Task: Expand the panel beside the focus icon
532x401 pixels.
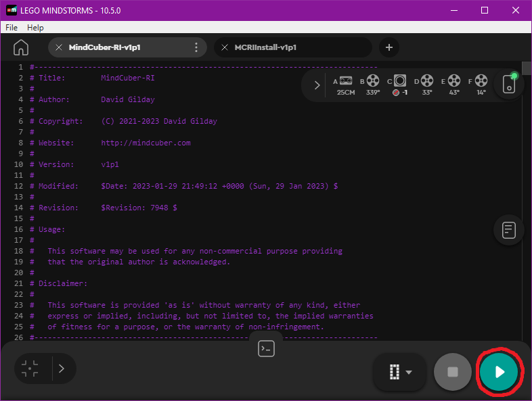Action: pyautogui.click(x=62, y=369)
